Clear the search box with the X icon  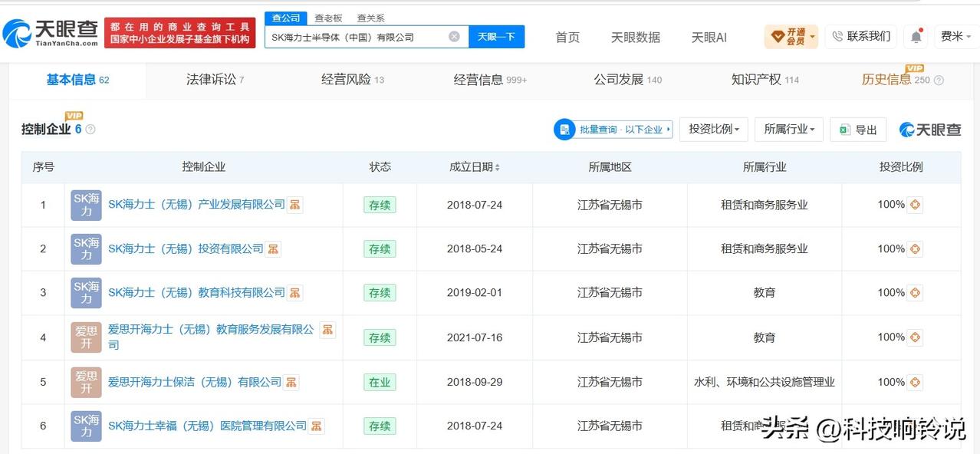point(454,37)
